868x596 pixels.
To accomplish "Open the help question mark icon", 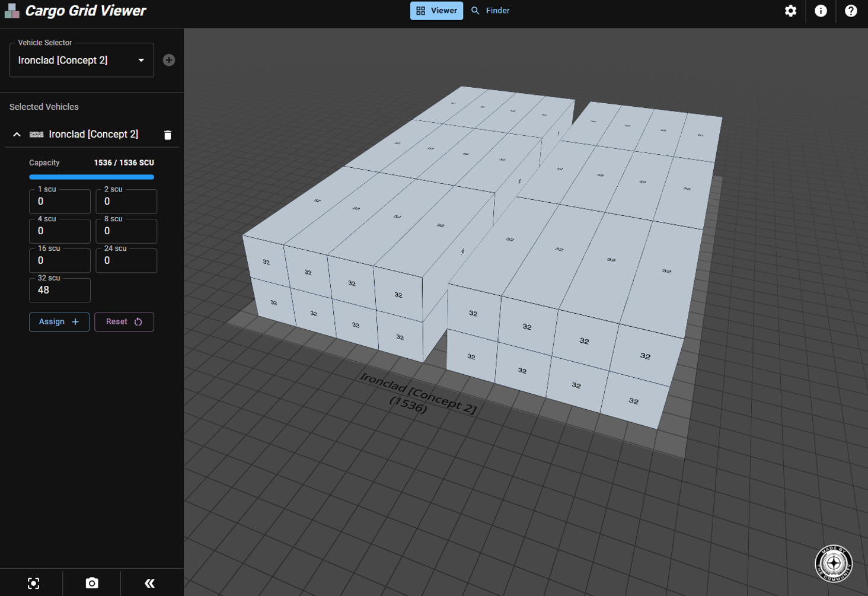I will pyautogui.click(x=851, y=11).
